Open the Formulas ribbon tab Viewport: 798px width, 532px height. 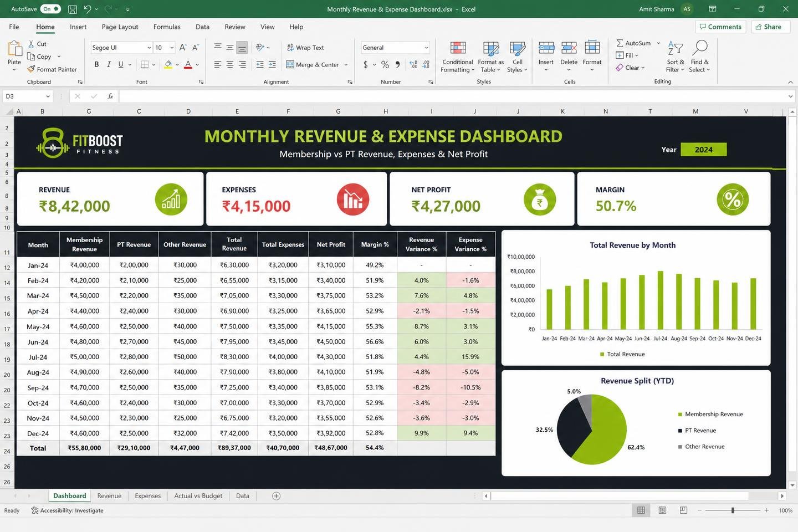167,27
